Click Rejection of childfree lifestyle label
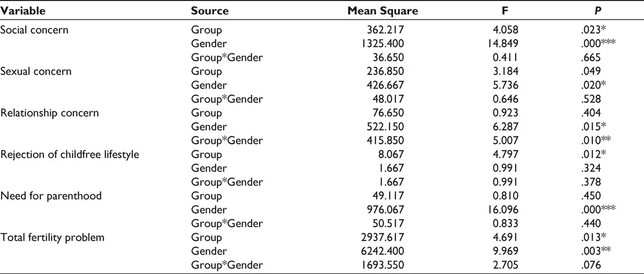 (70, 155)
